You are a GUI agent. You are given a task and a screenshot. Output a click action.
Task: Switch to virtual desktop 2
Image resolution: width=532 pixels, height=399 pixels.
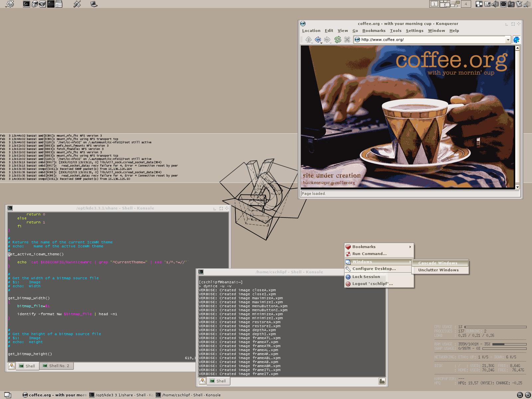click(445, 4)
